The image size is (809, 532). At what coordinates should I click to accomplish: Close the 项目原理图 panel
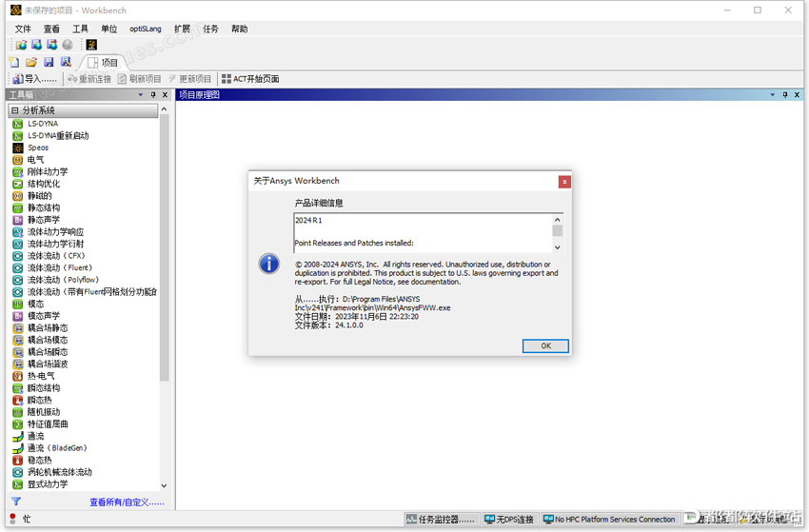798,95
